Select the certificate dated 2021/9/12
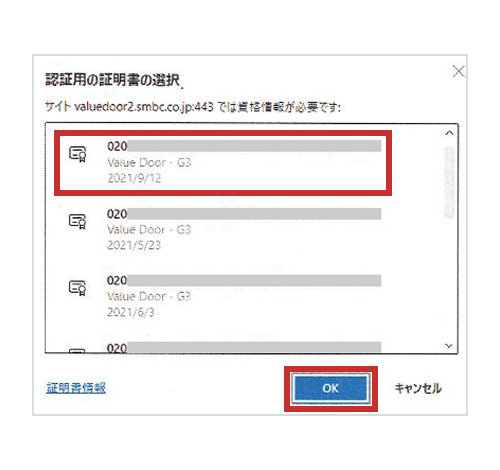The image size is (500, 470). point(223,163)
